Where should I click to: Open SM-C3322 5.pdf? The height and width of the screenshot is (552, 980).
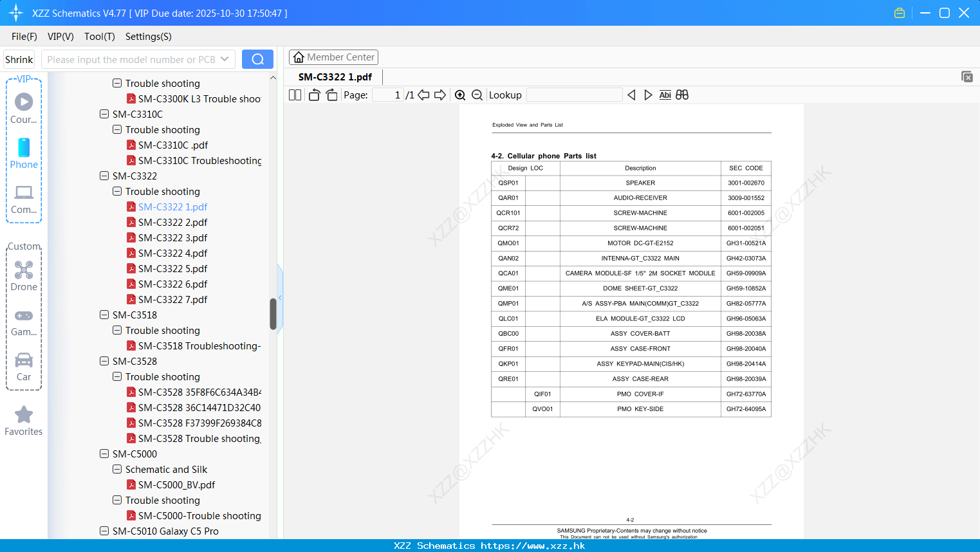tap(172, 268)
